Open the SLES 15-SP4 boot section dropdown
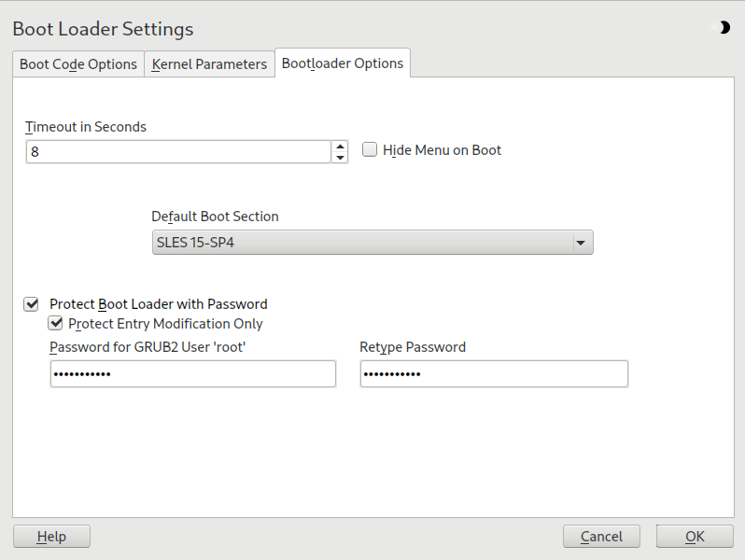 (x=372, y=243)
